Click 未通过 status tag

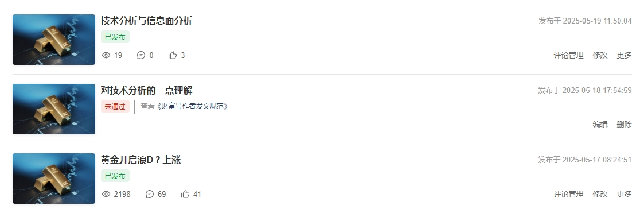tap(115, 107)
